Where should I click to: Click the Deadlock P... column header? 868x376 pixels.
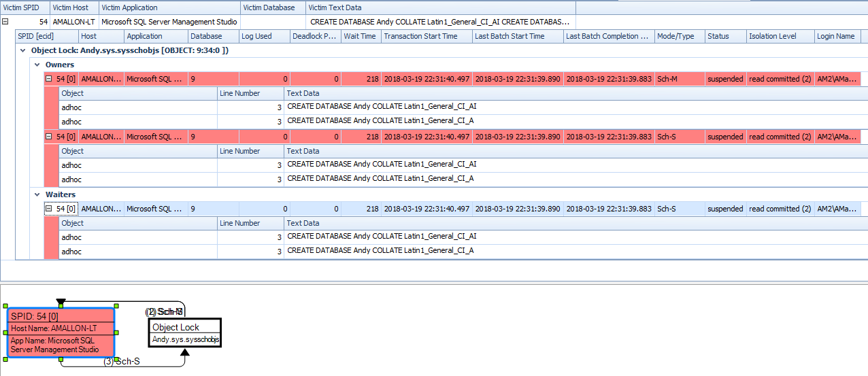click(x=316, y=36)
